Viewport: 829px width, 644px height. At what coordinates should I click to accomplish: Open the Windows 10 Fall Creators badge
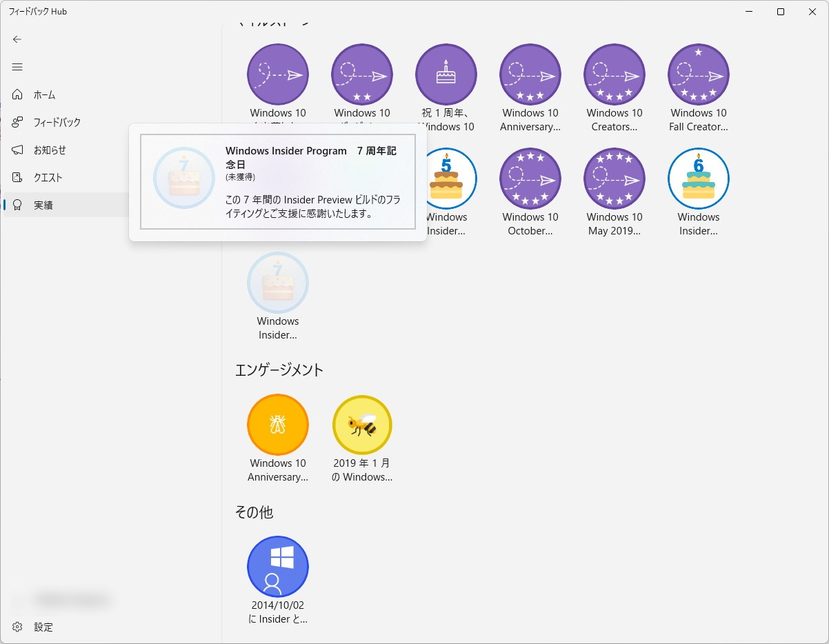tap(698, 74)
